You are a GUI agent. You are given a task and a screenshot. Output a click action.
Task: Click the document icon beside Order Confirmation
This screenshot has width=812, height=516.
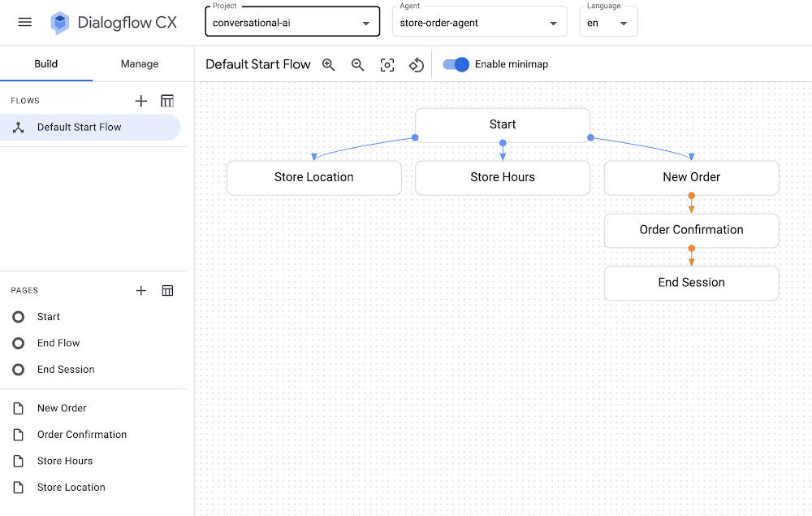click(18, 435)
